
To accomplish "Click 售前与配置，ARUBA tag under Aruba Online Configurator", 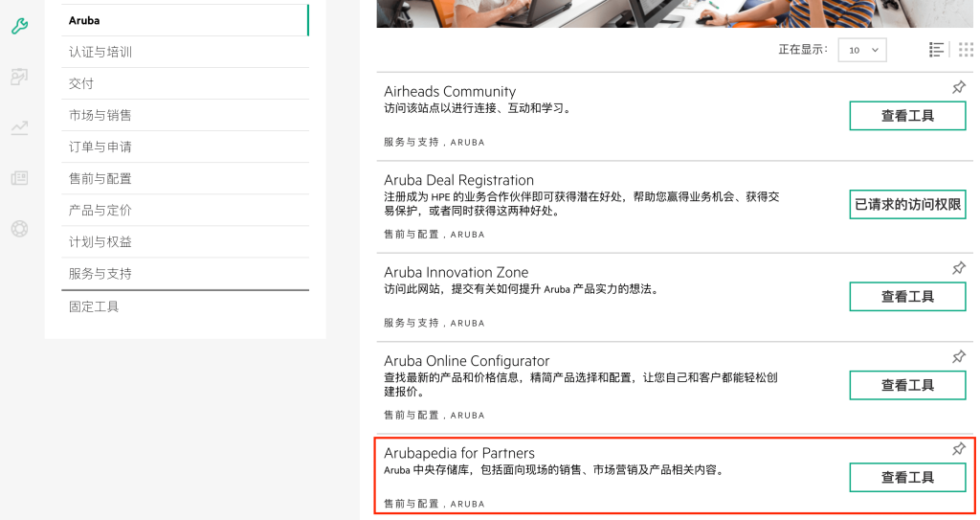I will click(x=434, y=415).
